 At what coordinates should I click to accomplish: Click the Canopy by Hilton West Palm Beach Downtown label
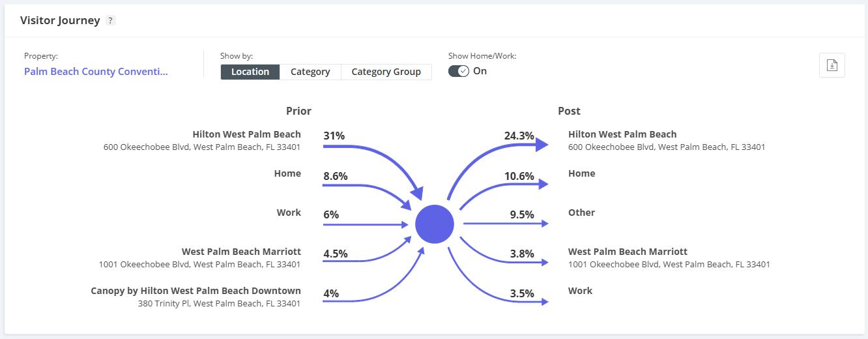[x=195, y=291]
